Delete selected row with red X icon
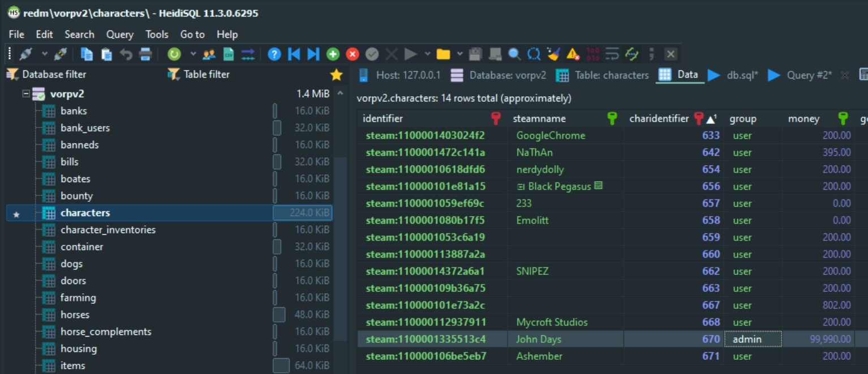The image size is (868, 374). (353, 54)
